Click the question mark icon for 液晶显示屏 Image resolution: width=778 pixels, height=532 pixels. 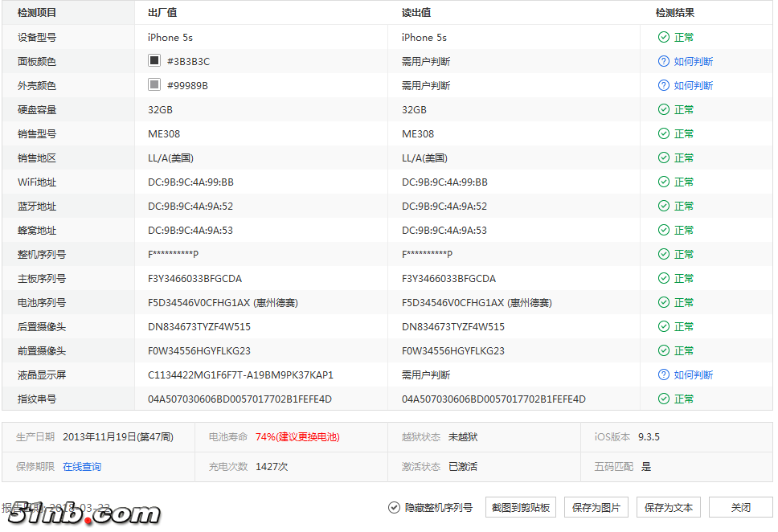point(664,374)
